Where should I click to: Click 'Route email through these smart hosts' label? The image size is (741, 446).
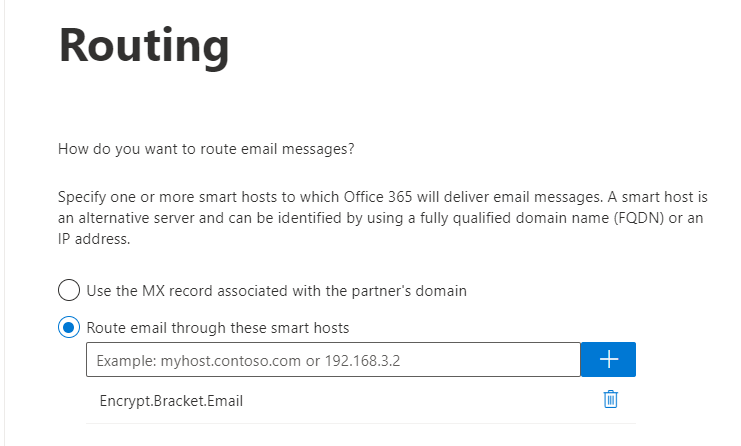coord(218,328)
